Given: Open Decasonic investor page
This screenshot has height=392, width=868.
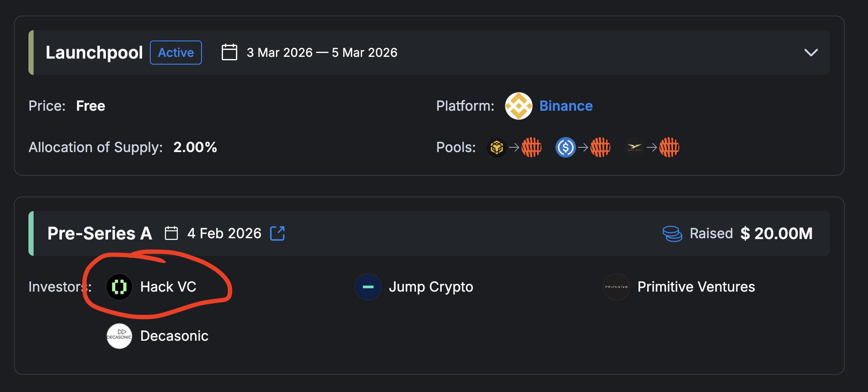Looking at the screenshot, I should pyautogui.click(x=174, y=336).
